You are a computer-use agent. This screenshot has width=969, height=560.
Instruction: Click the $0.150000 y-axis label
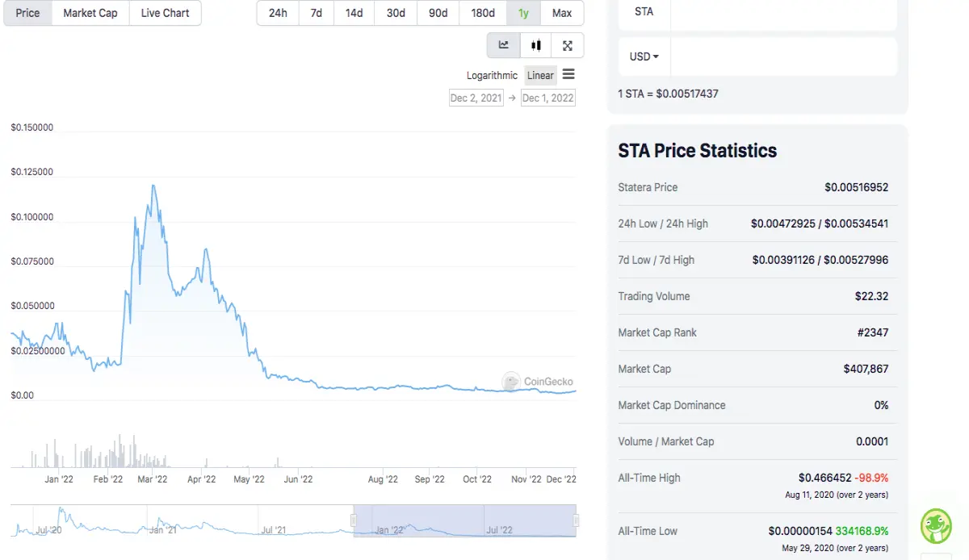(32, 127)
